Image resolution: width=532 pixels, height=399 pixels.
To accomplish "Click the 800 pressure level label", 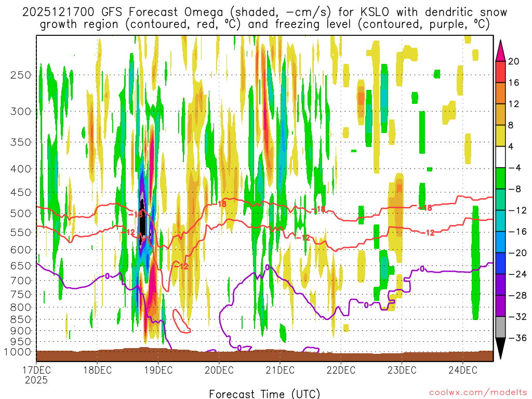I will pos(21,308).
